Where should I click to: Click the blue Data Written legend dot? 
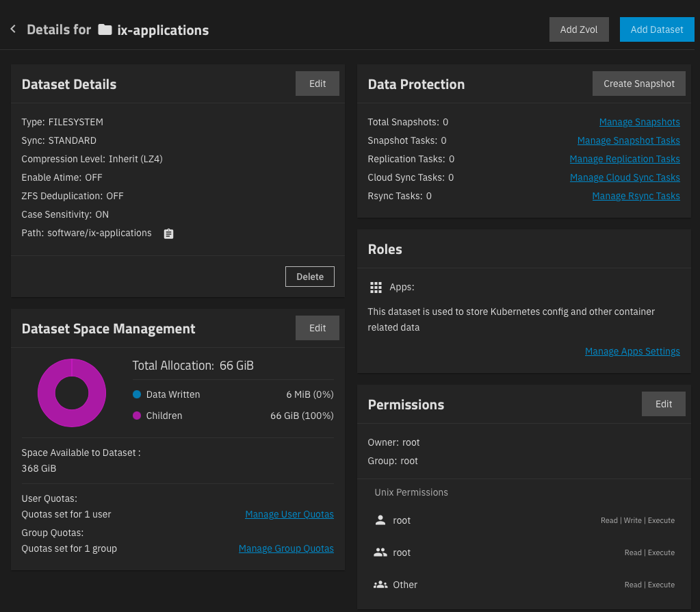[x=137, y=394]
